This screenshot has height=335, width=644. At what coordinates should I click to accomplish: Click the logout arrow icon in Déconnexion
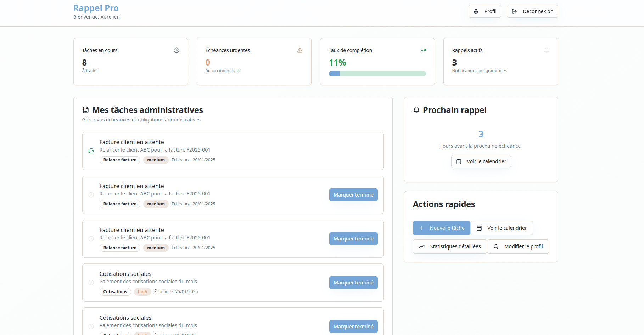(514, 11)
